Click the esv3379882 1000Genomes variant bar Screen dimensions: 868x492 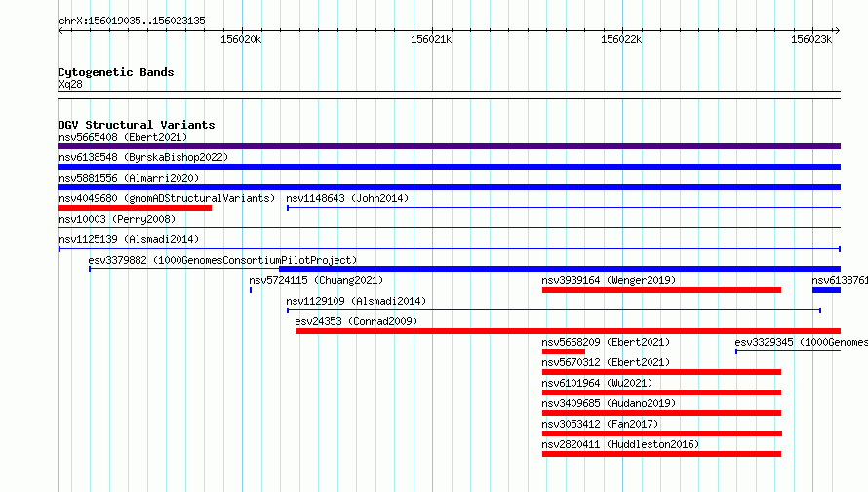coord(465,269)
